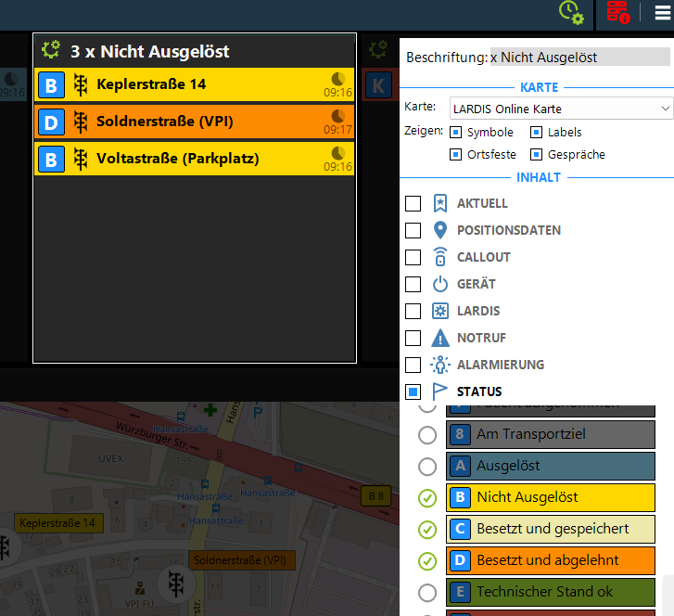Image resolution: width=674 pixels, height=616 pixels.
Task: Select the Ausgelöst status radio button
Action: tap(427, 466)
